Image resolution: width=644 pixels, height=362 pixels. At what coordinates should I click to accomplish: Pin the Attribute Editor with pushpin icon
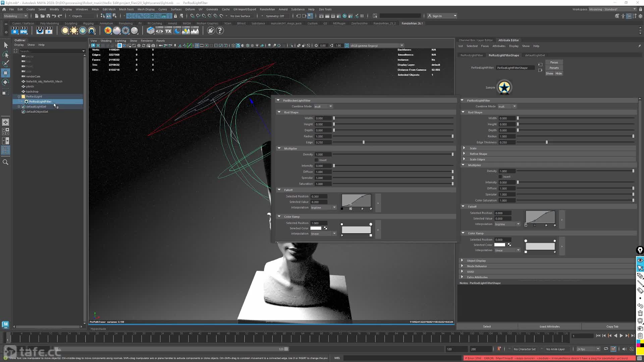(639, 46)
